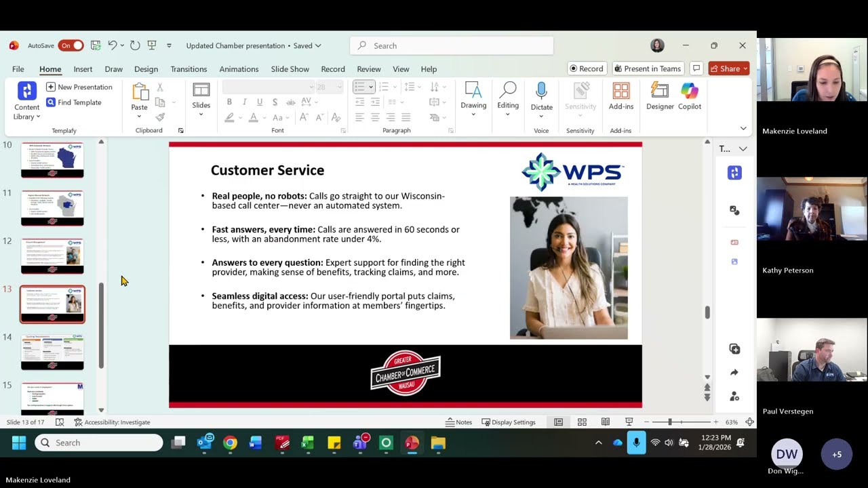Click the Windows Start button
The image size is (868, 488).
19,443
